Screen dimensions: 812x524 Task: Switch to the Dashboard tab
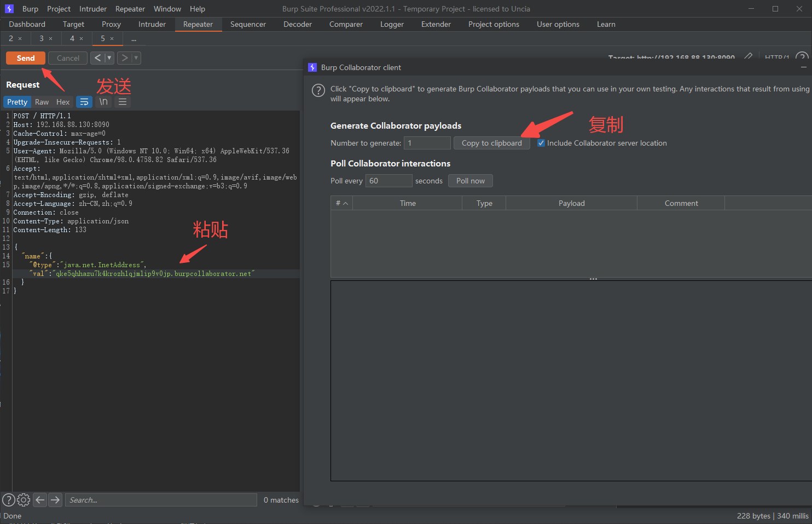(x=27, y=24)
